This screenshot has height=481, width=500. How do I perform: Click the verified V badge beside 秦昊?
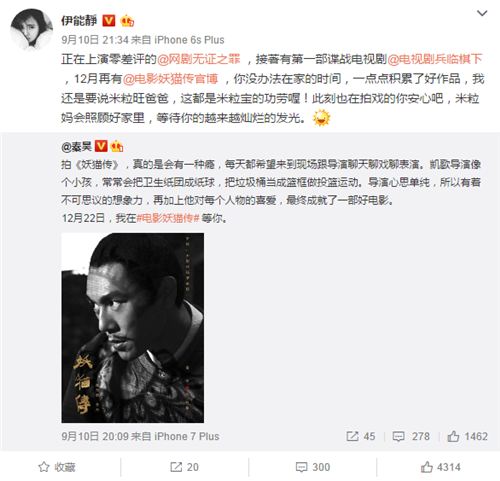point(101,146)
